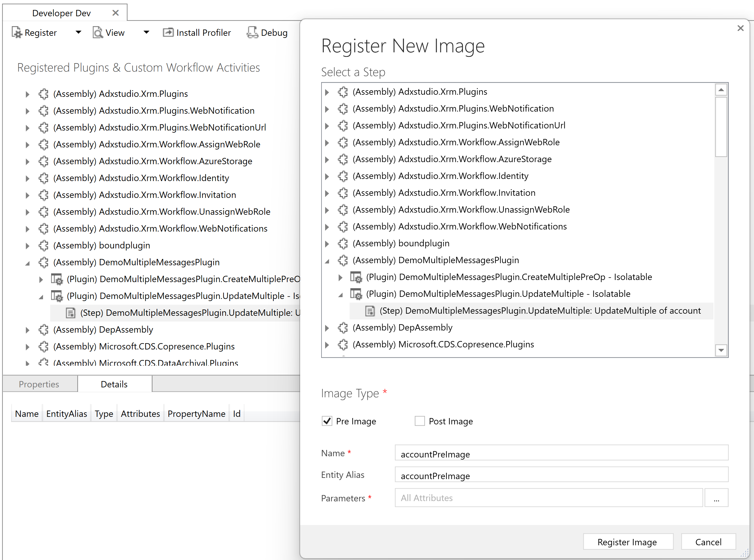Click the step list scroll down arrow
Viewport: 754px width, 560px height.
tap(721, 350)
